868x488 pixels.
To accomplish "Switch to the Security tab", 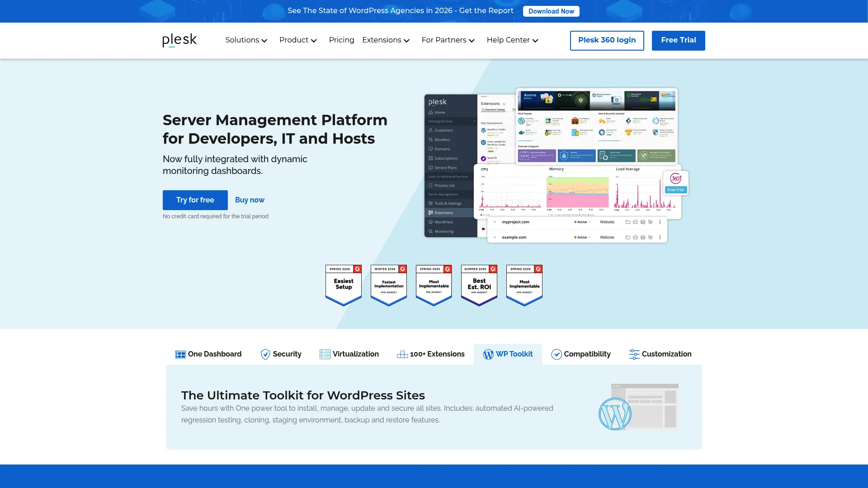I will click(281, 354).
